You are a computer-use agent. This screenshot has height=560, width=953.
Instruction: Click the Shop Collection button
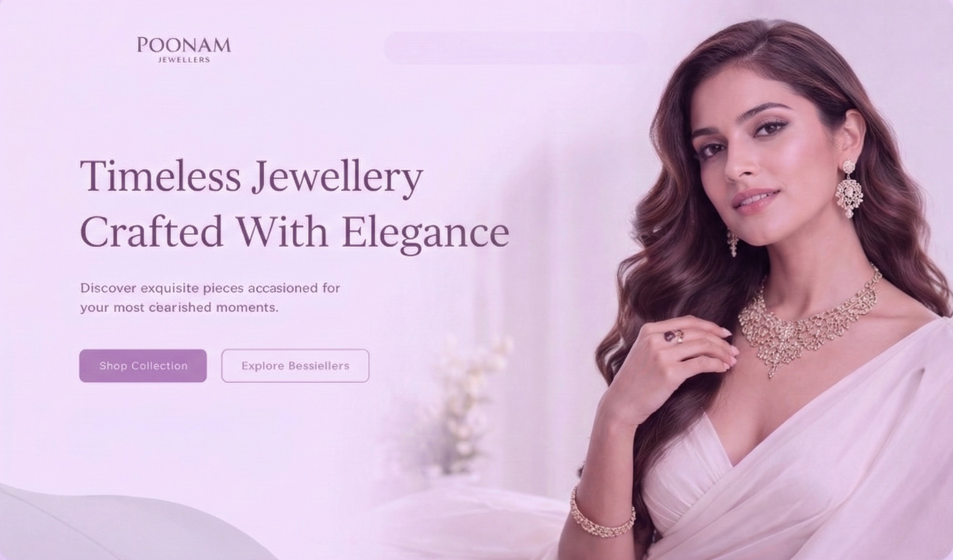tap(143, 366)
